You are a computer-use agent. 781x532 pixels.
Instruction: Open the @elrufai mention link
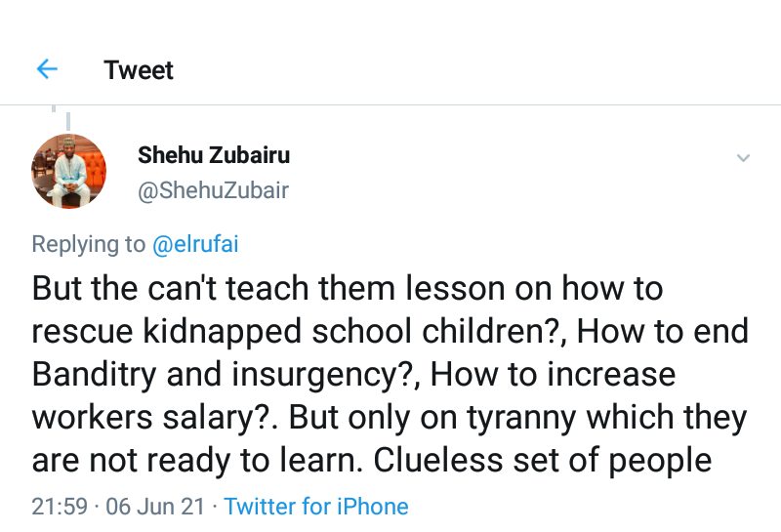195,244
